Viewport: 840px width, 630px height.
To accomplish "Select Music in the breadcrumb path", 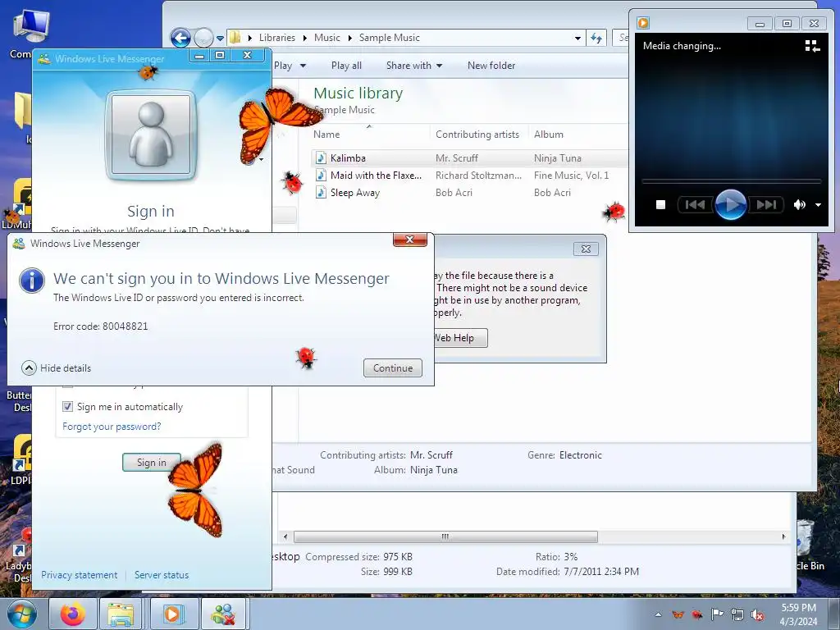I will point(326,38).
